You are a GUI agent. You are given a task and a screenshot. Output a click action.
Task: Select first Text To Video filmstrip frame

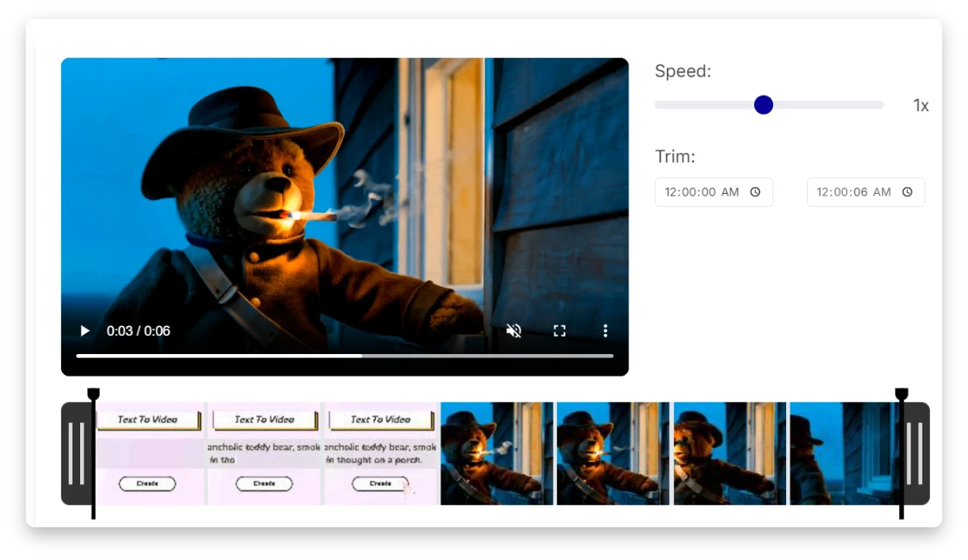tap(149, 453)
